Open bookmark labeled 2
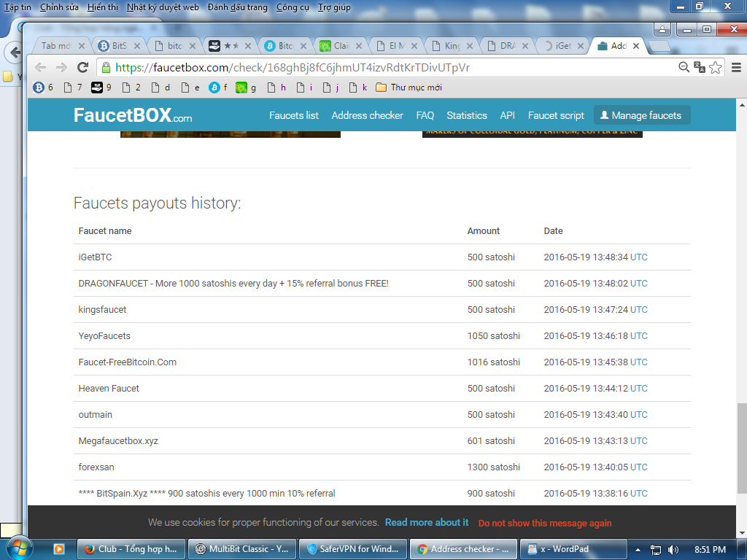This screenshot has height=560, width=747. [131, 87]
